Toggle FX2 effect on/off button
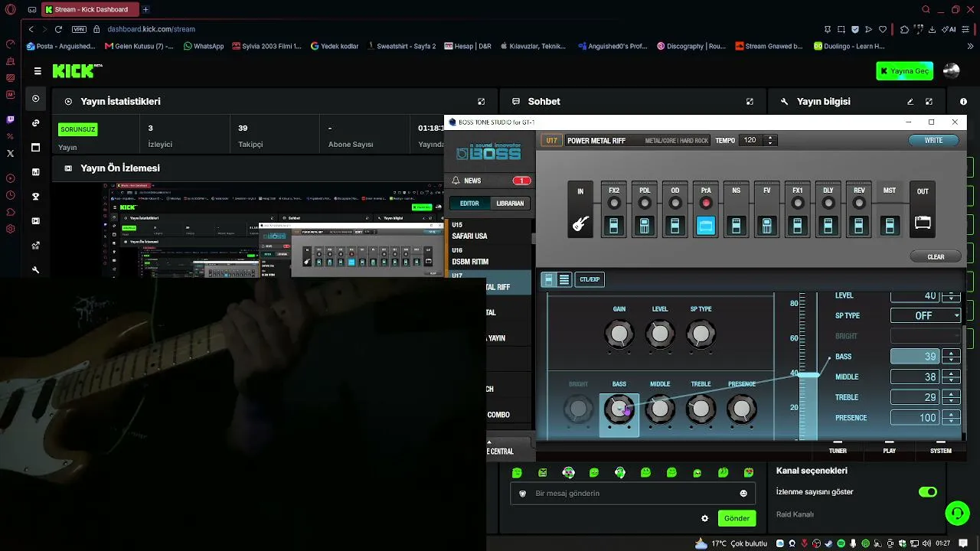The width and height of the screenshot is (980, 551). pyautogui.click(x=614, y=203)
